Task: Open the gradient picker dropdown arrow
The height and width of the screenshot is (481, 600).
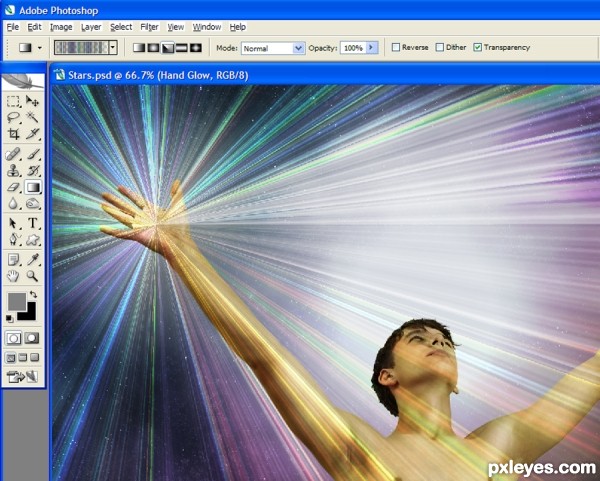Action: (113, 48)
